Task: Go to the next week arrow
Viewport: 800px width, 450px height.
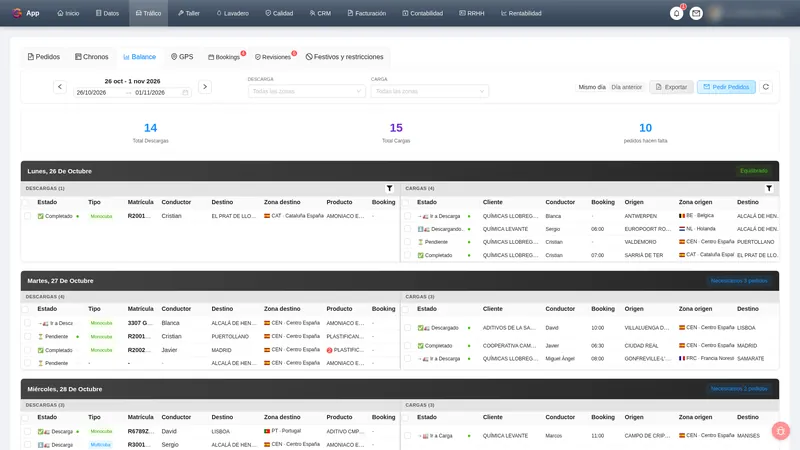Action: point(205,87)
